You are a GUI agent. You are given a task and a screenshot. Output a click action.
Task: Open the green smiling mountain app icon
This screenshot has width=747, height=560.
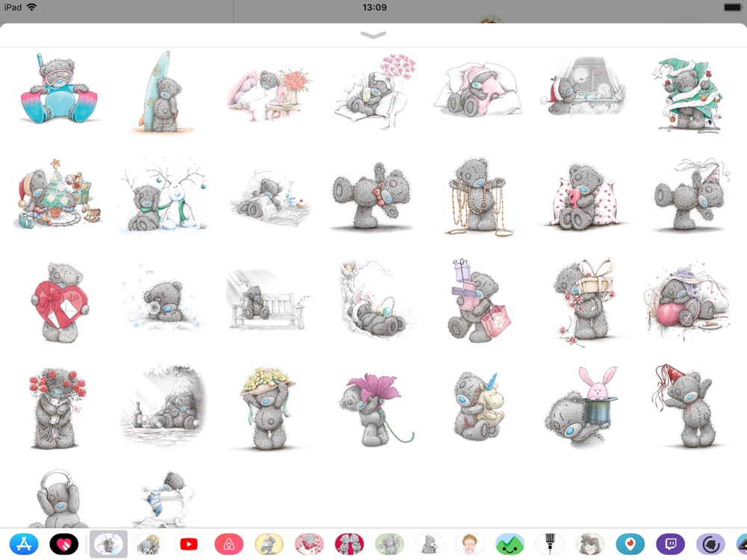tap(509, 544)
